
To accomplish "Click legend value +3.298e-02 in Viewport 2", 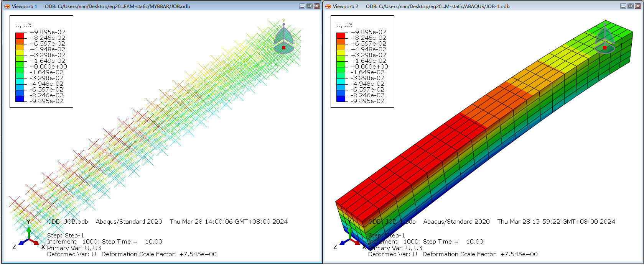I will 369,55.
